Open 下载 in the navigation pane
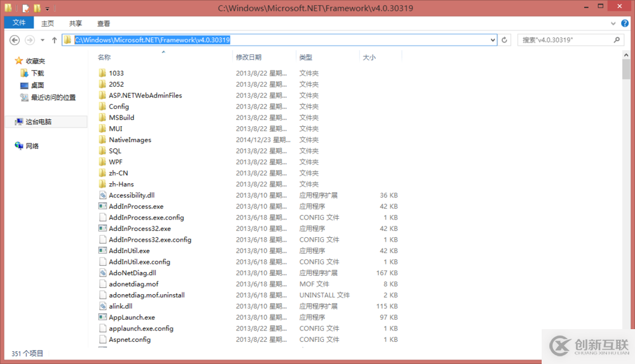 [37, 73]
